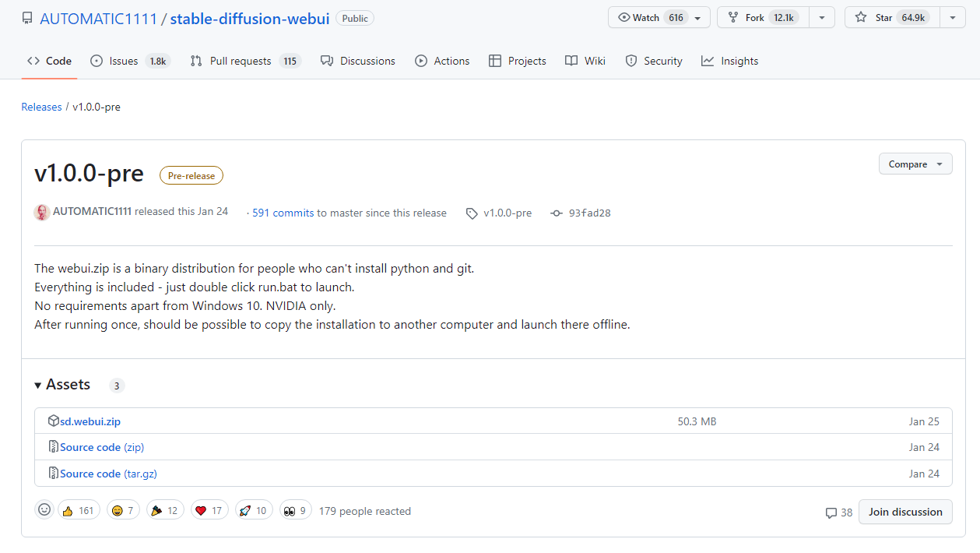
Task: Click the Assets count badge 3
Action: 117,386
